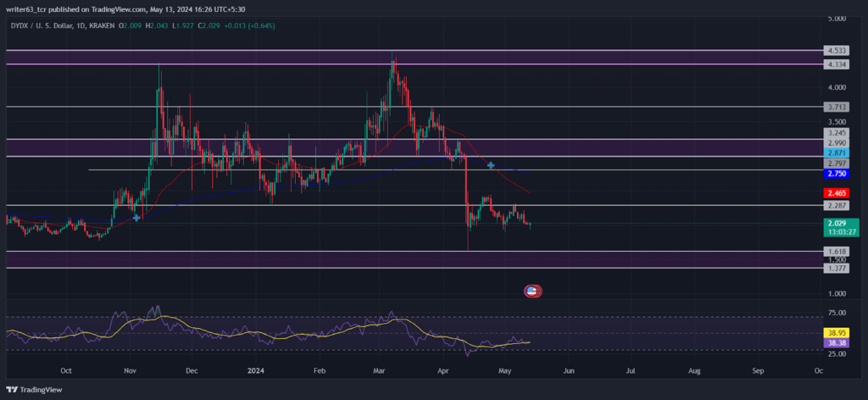The width and height of the screenshot is (868, 400).
Task: Click the 75.00 RSI axis tick
Action: [x=837, y=313]
